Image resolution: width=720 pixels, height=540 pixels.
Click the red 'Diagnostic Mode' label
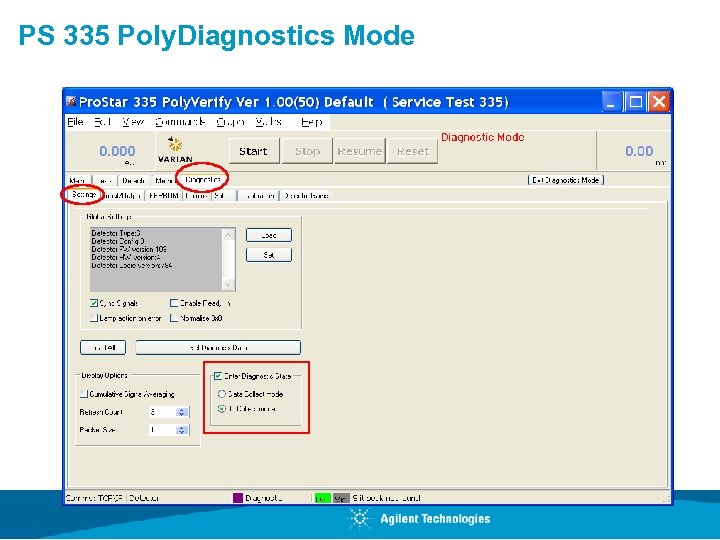[483, 137]
